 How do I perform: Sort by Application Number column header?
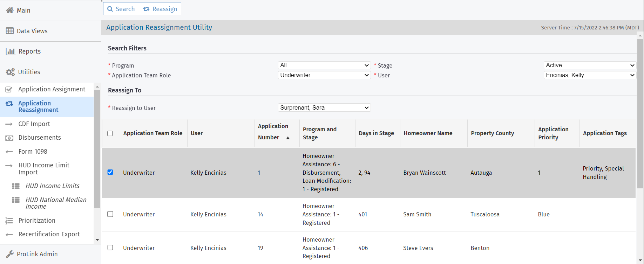273,132
